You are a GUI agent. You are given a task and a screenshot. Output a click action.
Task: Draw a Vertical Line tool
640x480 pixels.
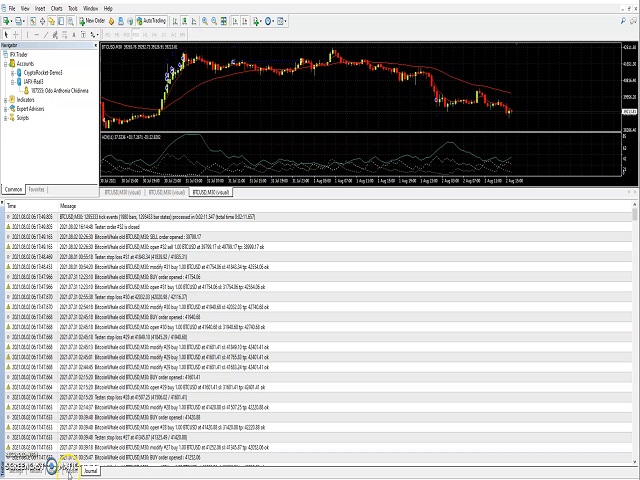(27, 35)
